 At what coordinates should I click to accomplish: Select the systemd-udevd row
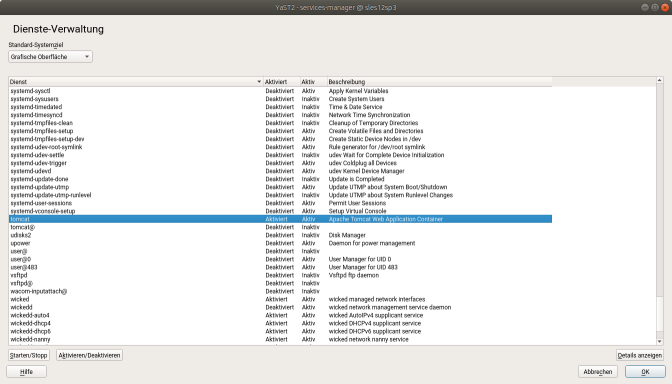point(280,171)
